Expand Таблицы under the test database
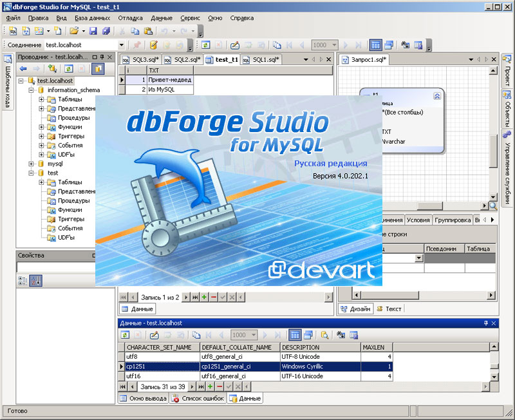The height and width of the screenshot is (420, 515). pos(41,182)
